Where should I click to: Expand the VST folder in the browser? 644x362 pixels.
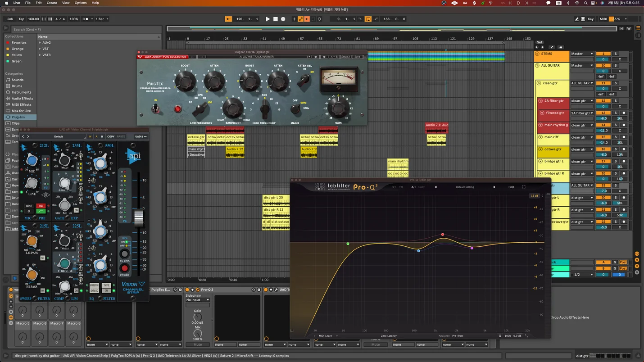[40, 49]
